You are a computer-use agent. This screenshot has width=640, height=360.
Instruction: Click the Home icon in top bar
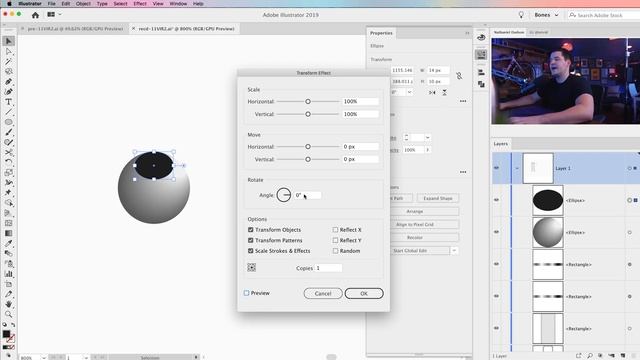pos(35,15)
